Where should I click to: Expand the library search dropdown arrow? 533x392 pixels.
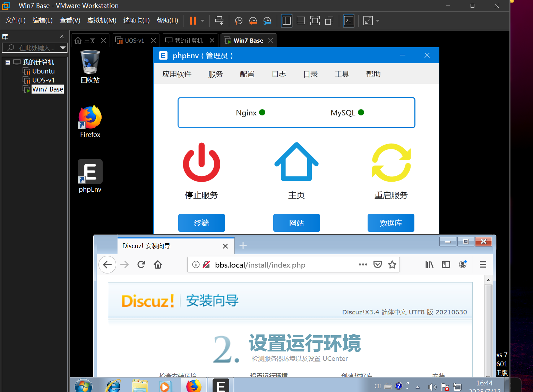click(x=63, y=48)
